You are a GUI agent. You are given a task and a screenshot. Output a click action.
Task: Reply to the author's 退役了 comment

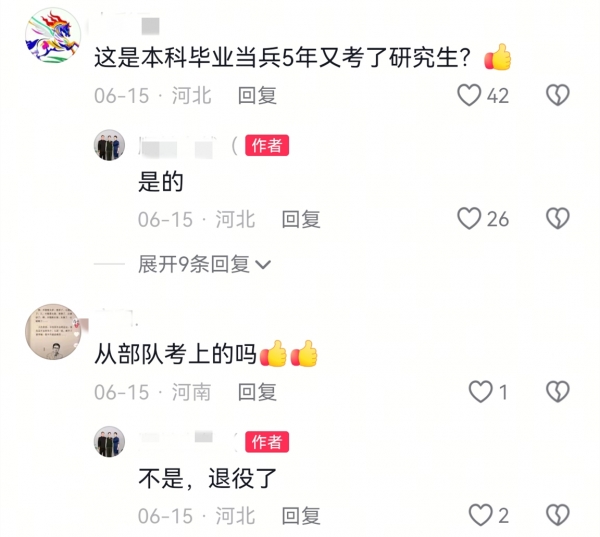click(301, 516)
